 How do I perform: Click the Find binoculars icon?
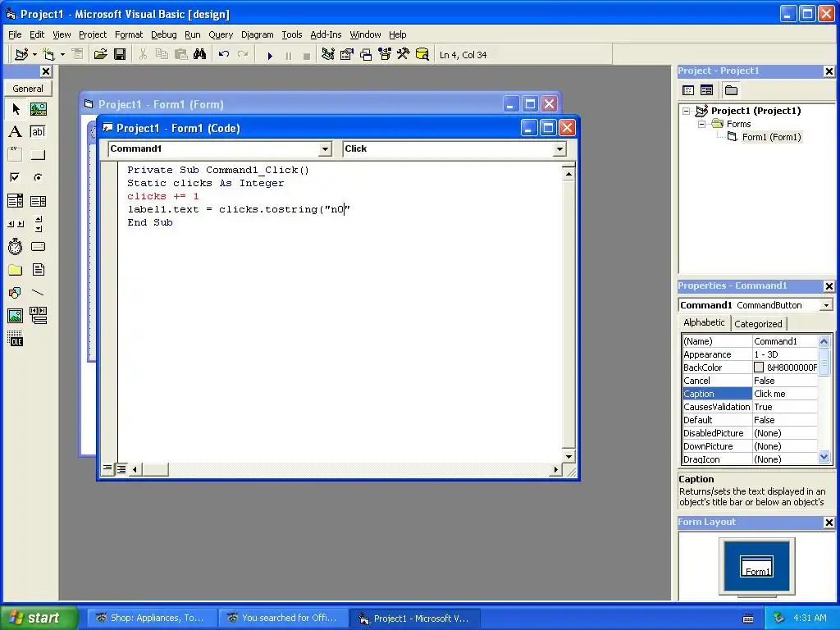click(x=200, y=54)
